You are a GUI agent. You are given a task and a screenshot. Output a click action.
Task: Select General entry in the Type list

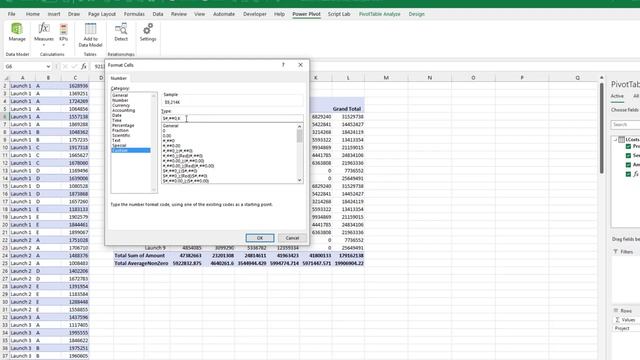pos(171,126)
